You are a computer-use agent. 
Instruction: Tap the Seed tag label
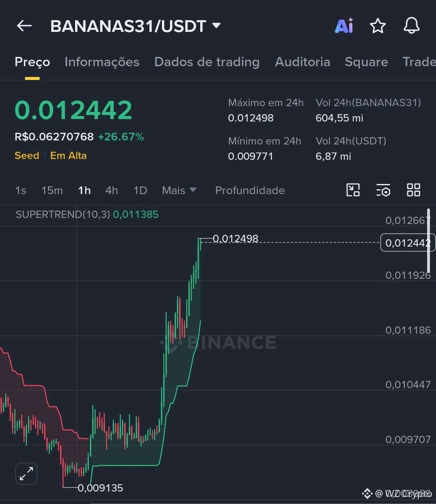pos(27,155)
